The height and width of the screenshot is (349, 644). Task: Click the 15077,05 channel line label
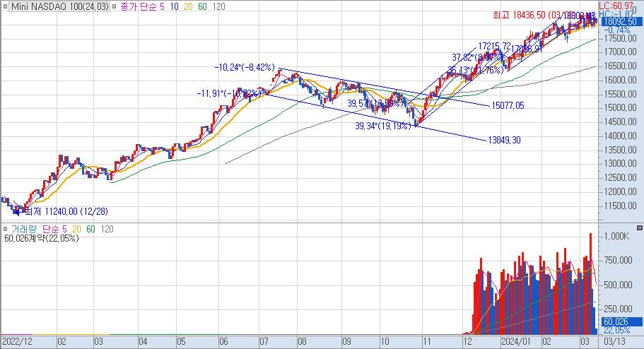tap(508, 105)
